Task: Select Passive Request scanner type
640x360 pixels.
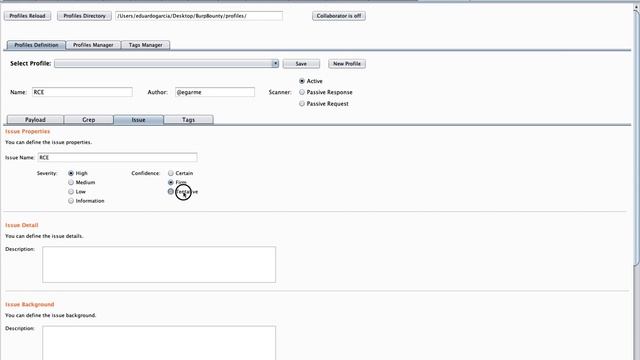Action: pyautogui.click(x=324, y=104)
